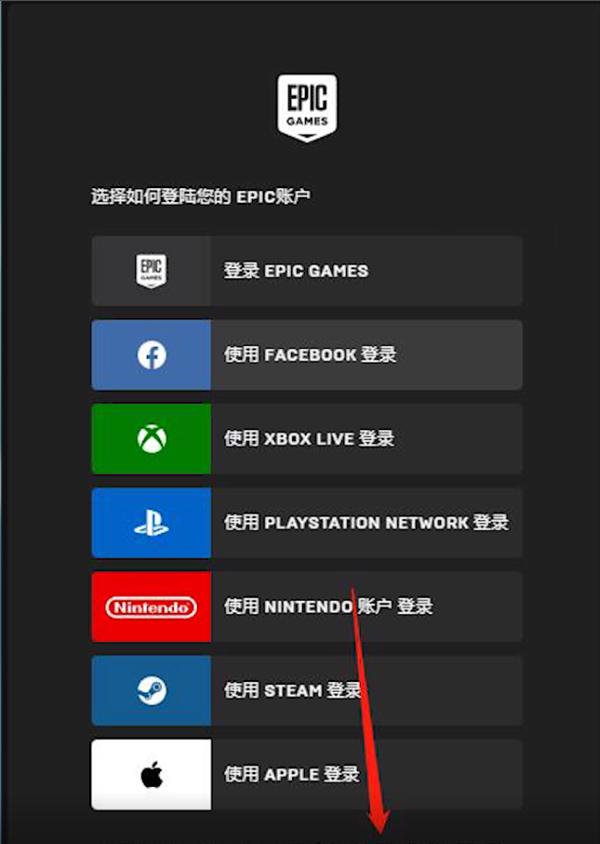Choose the 使用 STEAM 登录 label

pos(292,691)
